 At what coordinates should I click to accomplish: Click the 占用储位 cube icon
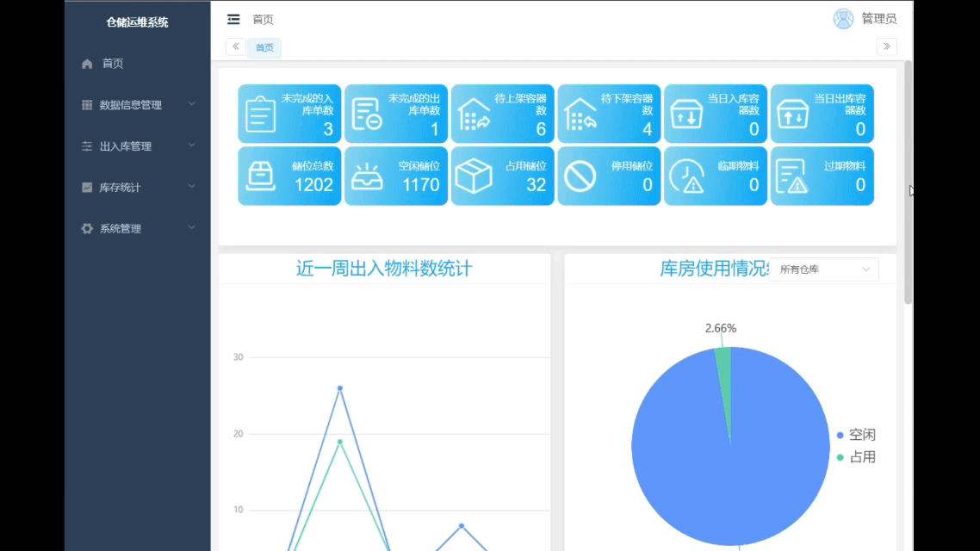[x=473, y=176]
